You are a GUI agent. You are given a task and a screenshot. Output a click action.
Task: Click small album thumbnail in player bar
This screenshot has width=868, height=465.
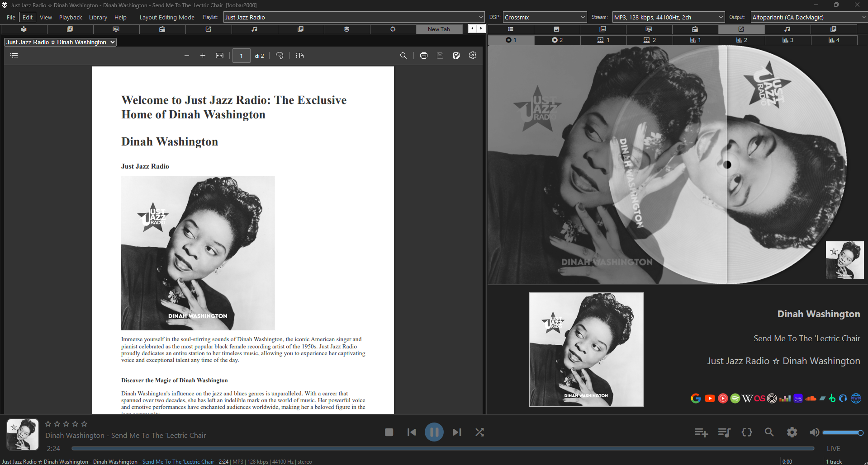point(22,434)
